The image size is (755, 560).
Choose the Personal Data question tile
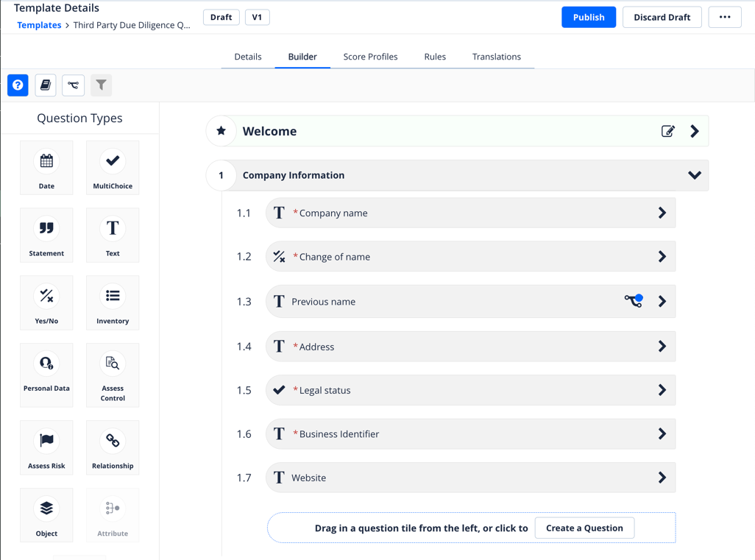click(46, 375)
